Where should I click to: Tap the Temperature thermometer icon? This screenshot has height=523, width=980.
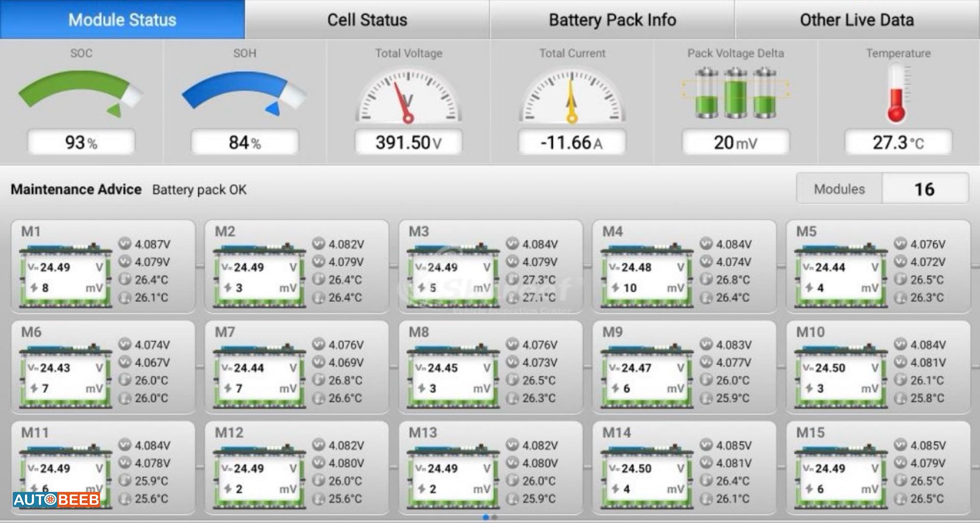[897, 93]
